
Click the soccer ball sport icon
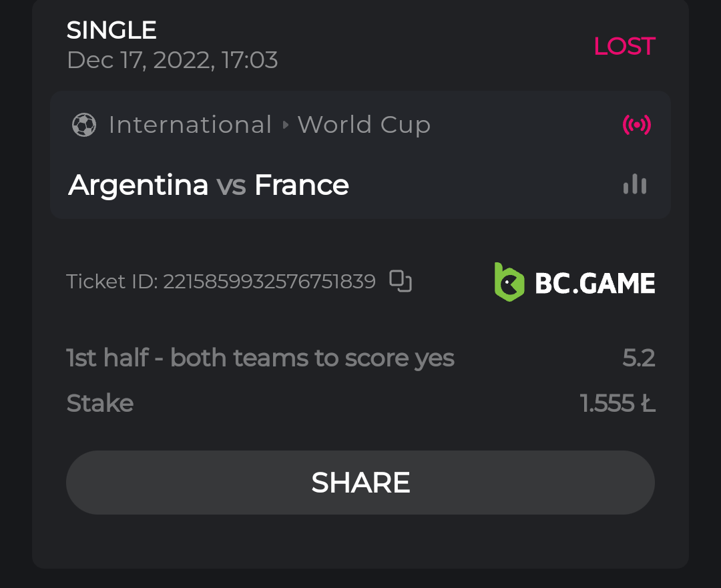(x=84, y=125)
